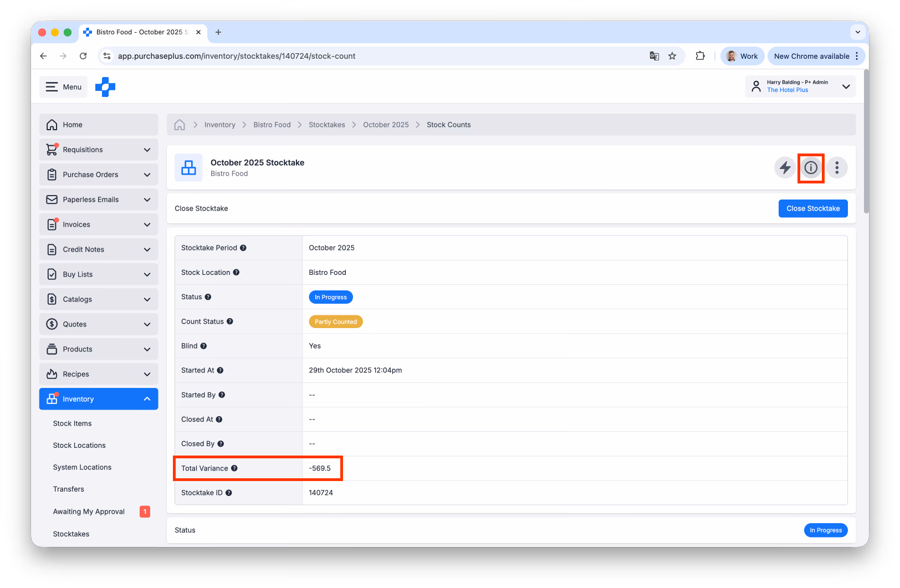Click the Count Status help icon
The image size is (900, 588).
(230, 321)
